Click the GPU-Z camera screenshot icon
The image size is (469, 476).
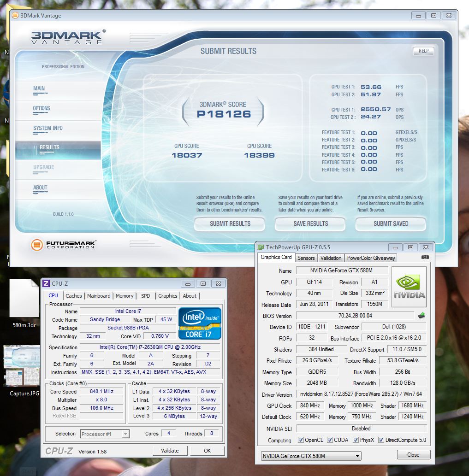coord(425,257)
